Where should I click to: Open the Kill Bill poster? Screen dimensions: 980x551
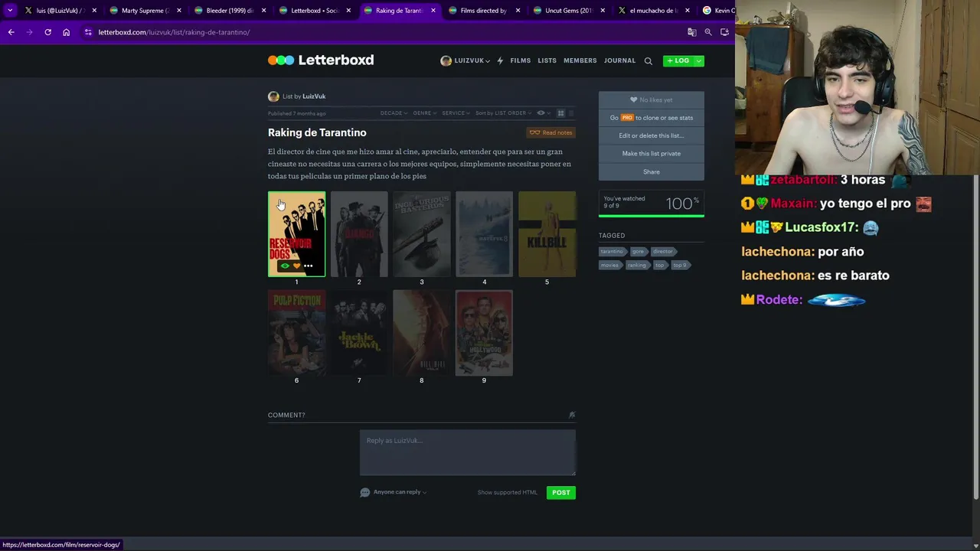tap(547, 233)
